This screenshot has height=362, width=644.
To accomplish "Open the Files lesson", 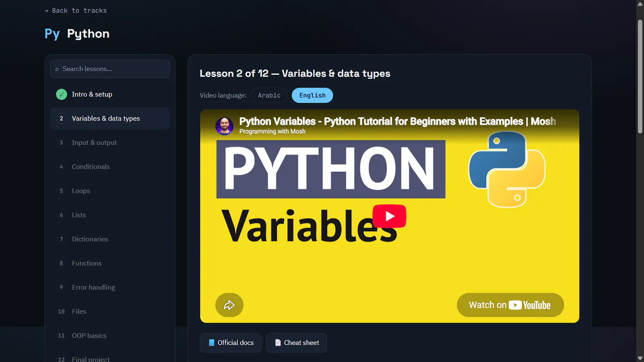I will pos(110,311).
